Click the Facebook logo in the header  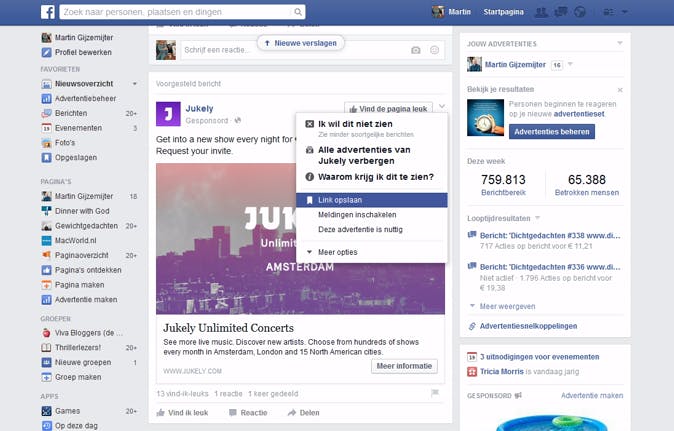pyautogui.click(x=48, y=12)
